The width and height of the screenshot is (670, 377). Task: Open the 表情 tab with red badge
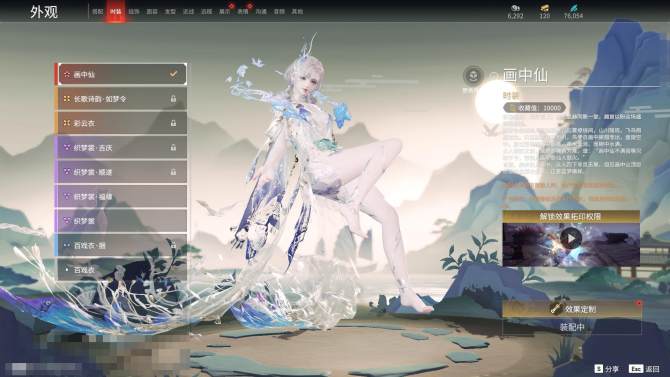pyautogui.click(x=243, y=12)
